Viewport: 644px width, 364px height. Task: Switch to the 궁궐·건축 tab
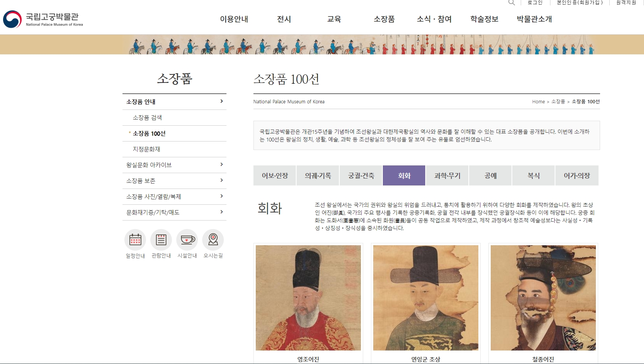361,175
